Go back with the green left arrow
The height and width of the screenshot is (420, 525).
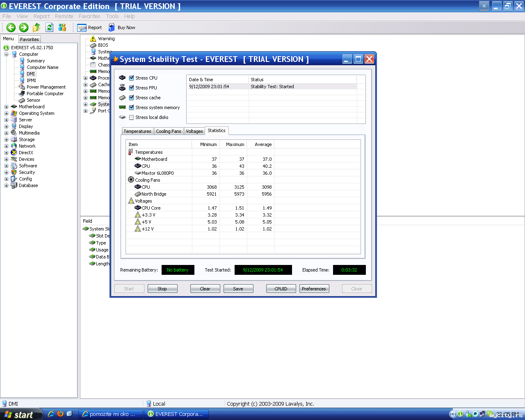pyautogui.click(x=11, y=27)
